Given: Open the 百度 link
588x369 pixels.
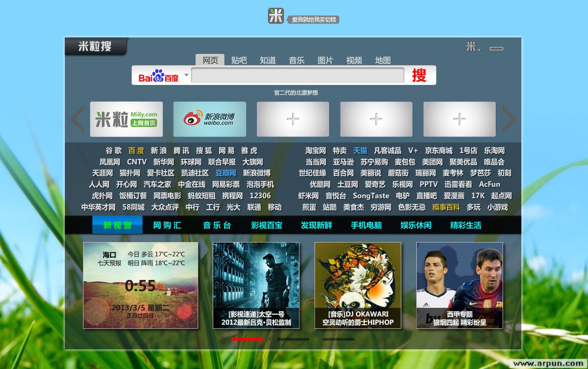Looking at the screenshot, I should [x=136, y=151].
